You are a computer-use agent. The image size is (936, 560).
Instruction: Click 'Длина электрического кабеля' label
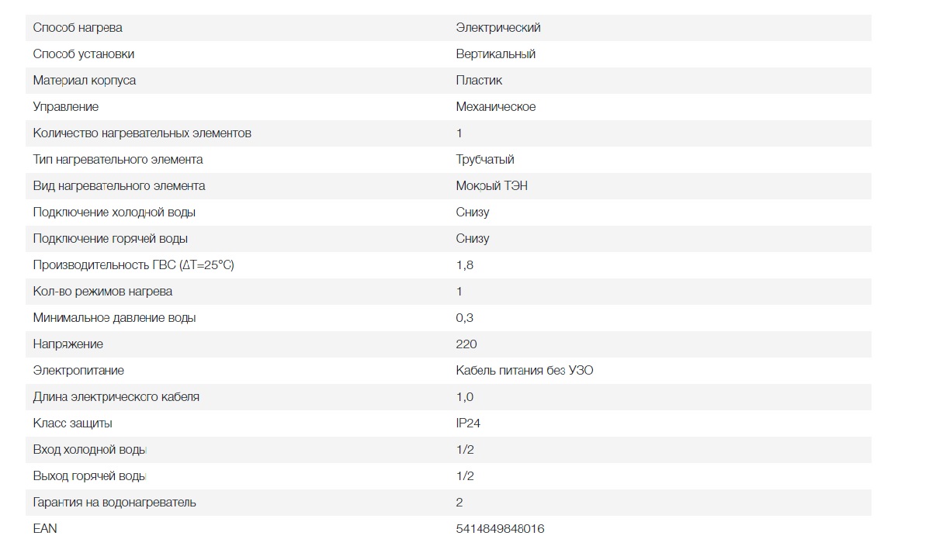[x=116, y=397]
